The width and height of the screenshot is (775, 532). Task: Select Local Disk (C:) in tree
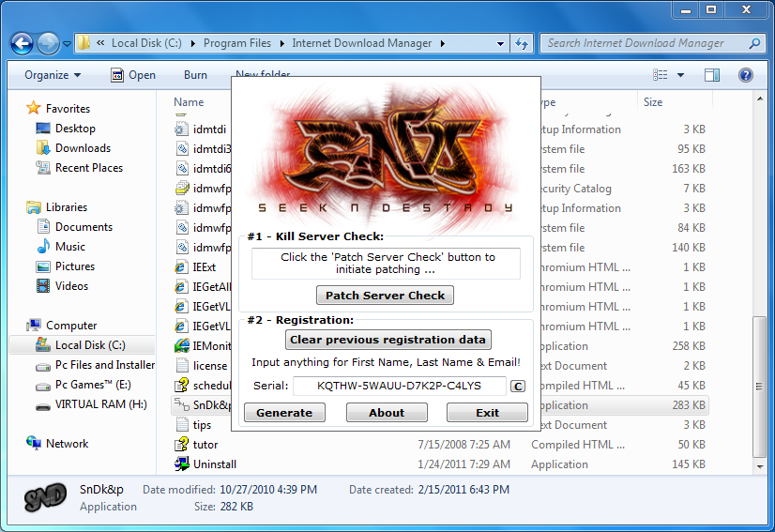pos(82,344)
